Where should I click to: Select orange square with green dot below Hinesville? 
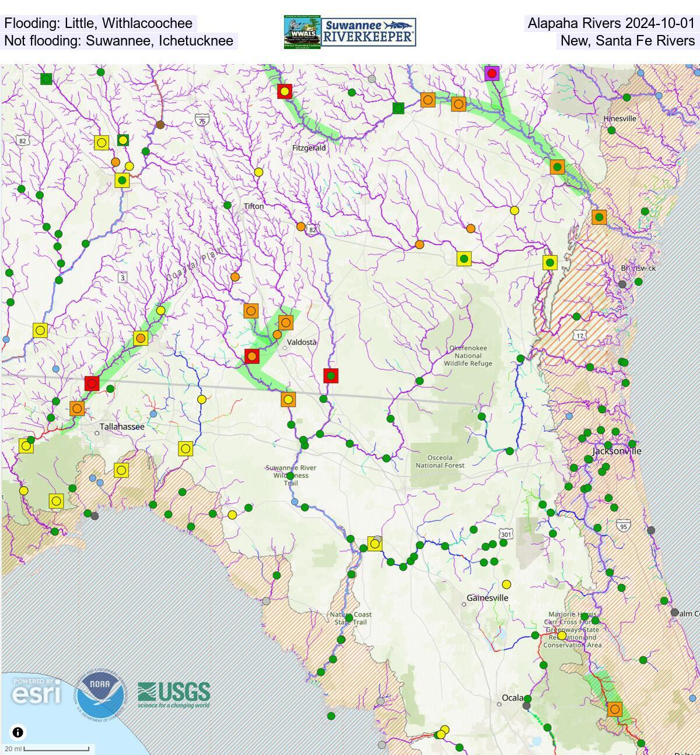coord(557,167)
